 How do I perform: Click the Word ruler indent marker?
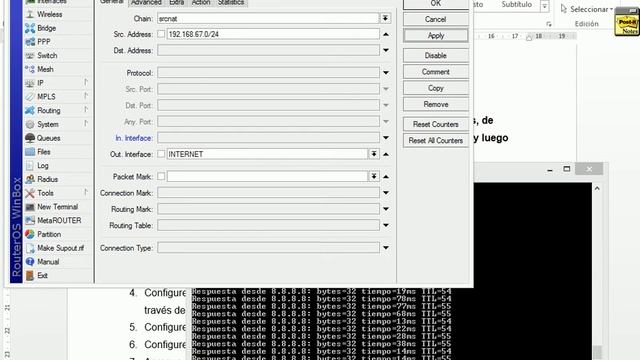pos(529,37)
